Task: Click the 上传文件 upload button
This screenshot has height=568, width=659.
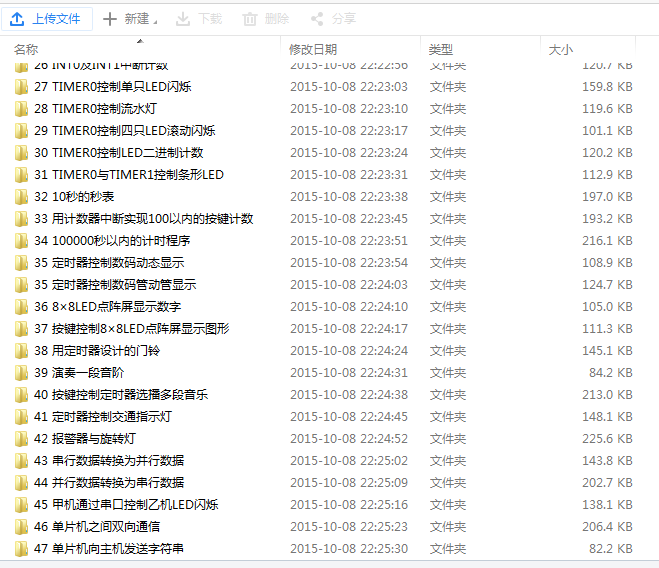Action: (47, 19)
